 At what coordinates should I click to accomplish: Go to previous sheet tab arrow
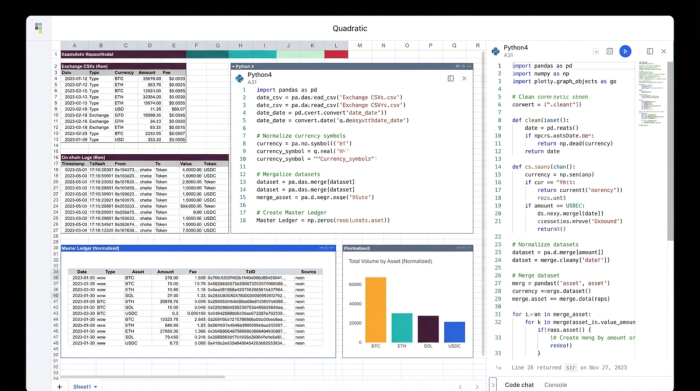click(460, 387)
